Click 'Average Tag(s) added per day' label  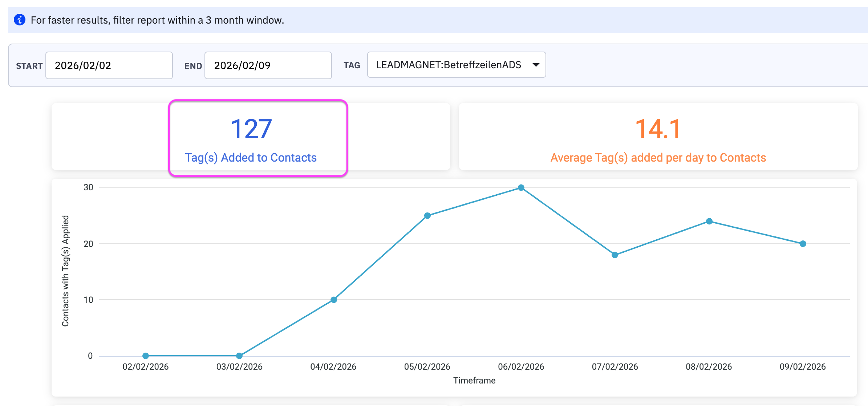coord(658,158)
